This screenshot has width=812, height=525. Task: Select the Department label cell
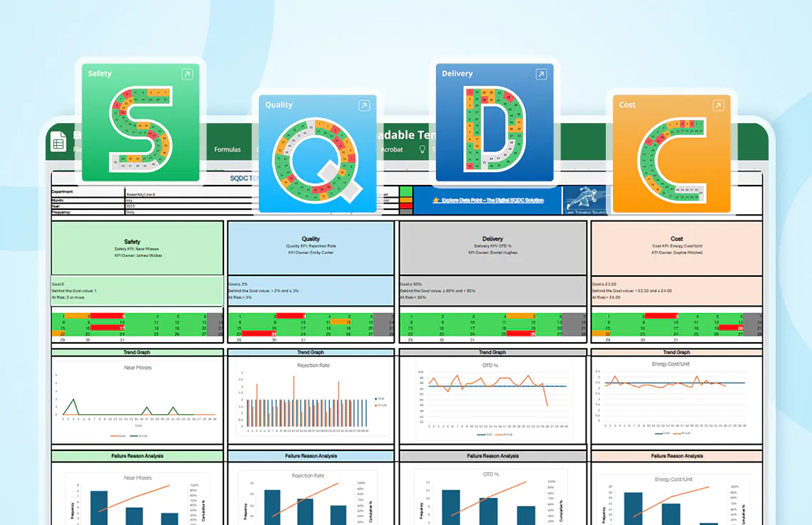point(88,192)
